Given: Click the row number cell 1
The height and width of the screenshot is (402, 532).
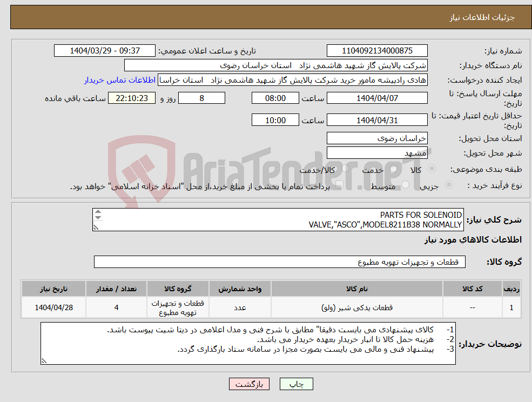Looking at the screenshot, I should tap(511, 307).
